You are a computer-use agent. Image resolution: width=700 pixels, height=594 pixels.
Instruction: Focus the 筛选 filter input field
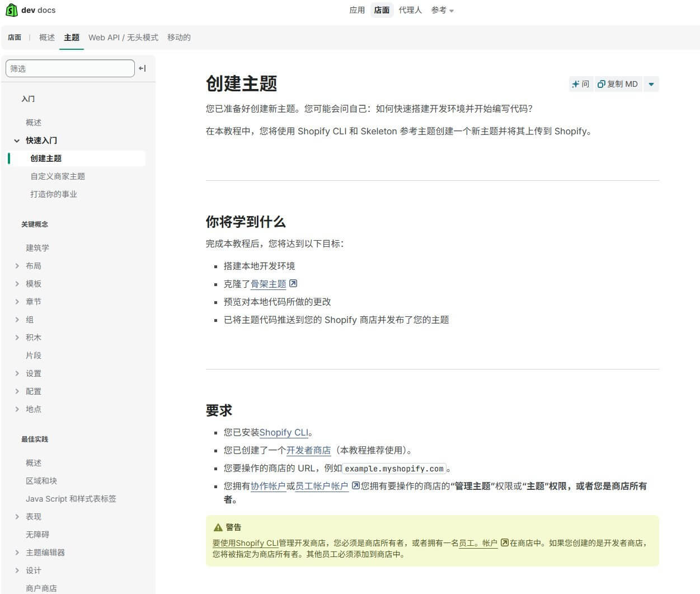(x=70, y=68)
